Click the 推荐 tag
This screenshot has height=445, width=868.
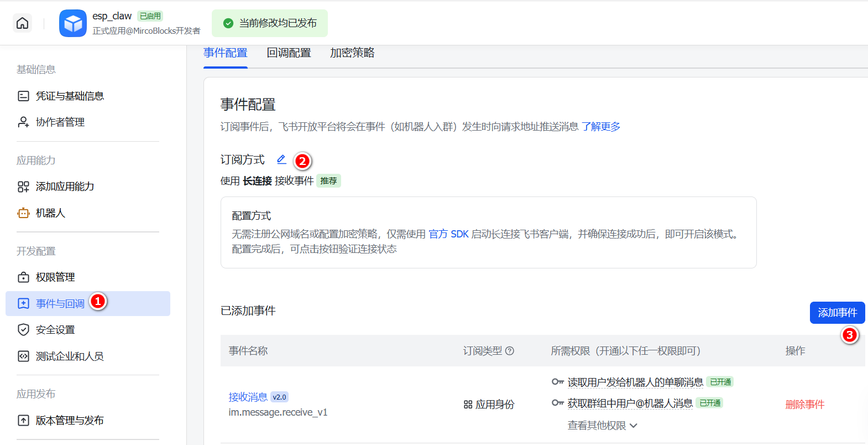(x=328, y=181)
